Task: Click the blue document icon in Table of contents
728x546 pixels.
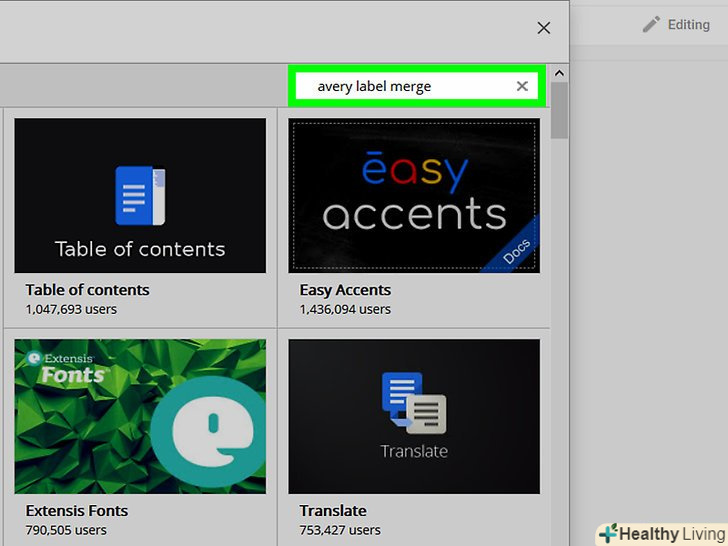Action: coord(139,196)
